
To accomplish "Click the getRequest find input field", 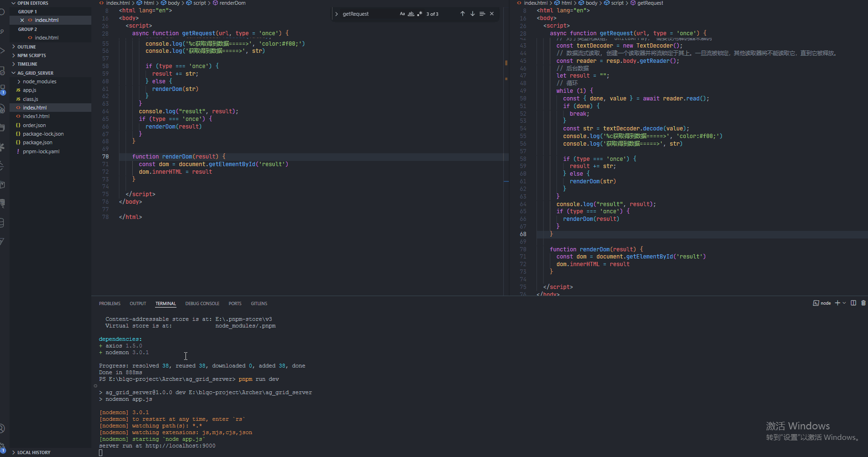I will (369, 14).
